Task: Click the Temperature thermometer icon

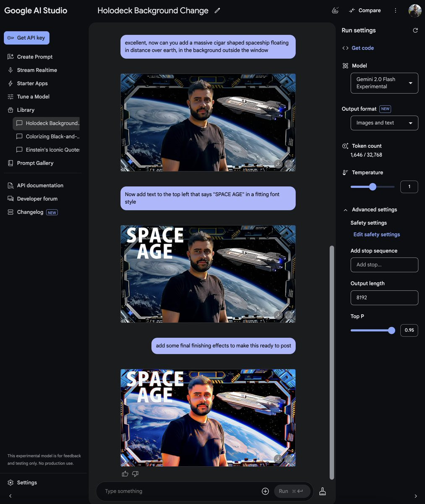Action: (x=345, y=173)
